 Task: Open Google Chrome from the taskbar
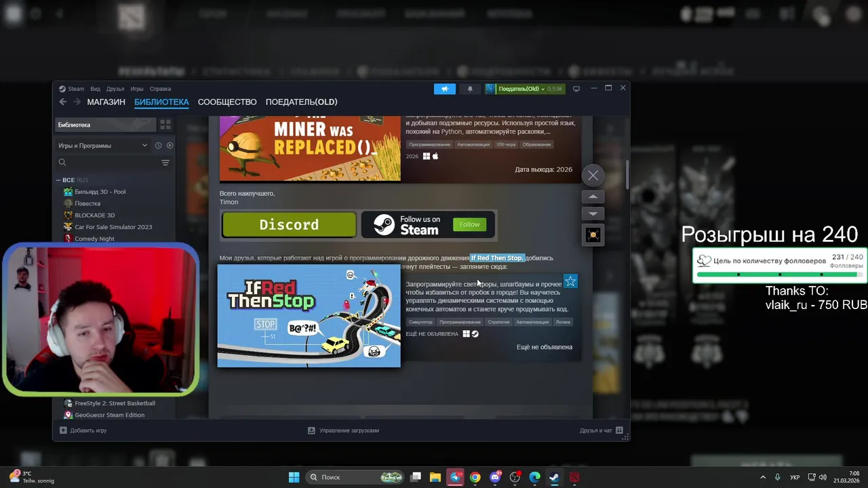475,477
